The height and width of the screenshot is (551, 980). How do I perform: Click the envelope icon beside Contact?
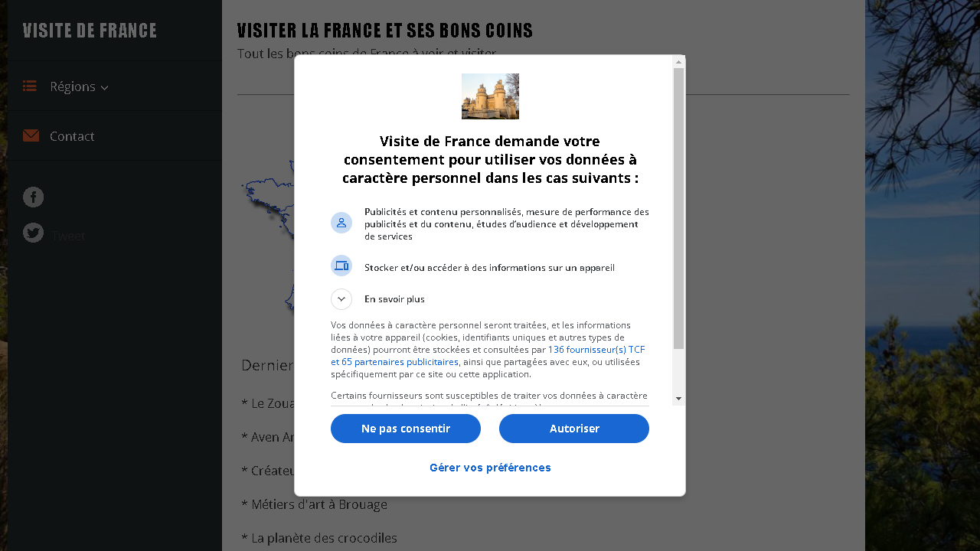[31, 135]
